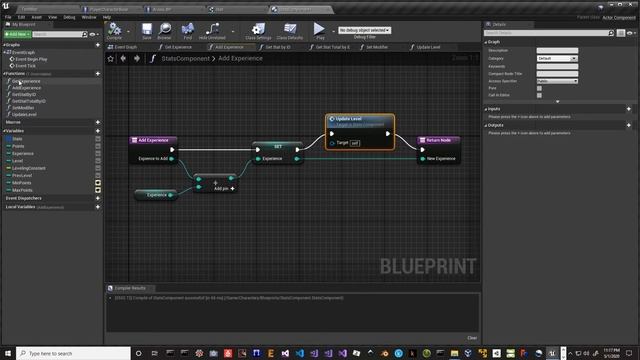Viewport: 640px width, 360px height.
Task: Toggle the Pure checkbox in Details
Action: pos(539,88)
